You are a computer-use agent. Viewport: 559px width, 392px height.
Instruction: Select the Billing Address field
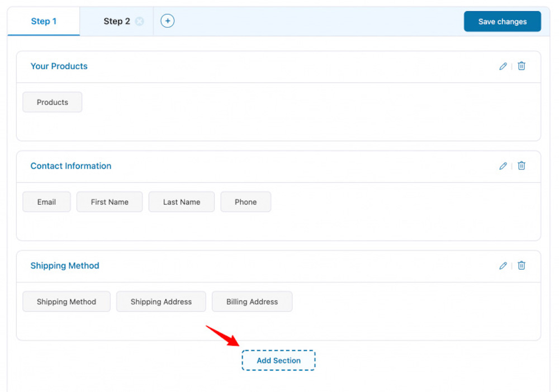pos(252,302)
